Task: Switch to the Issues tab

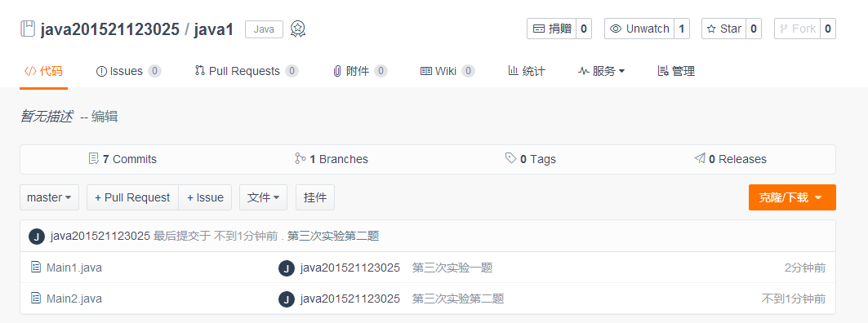Action: [x=128, y=71]
